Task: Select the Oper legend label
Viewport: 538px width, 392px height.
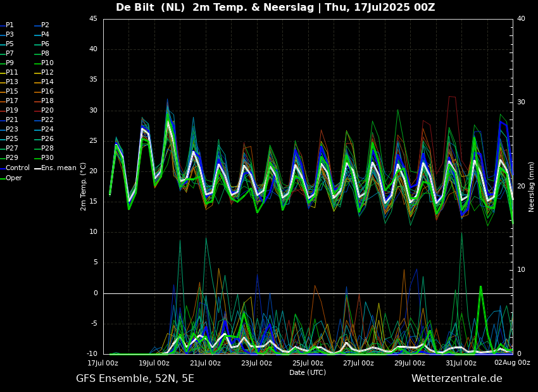Action: click(x=14, y=178)
